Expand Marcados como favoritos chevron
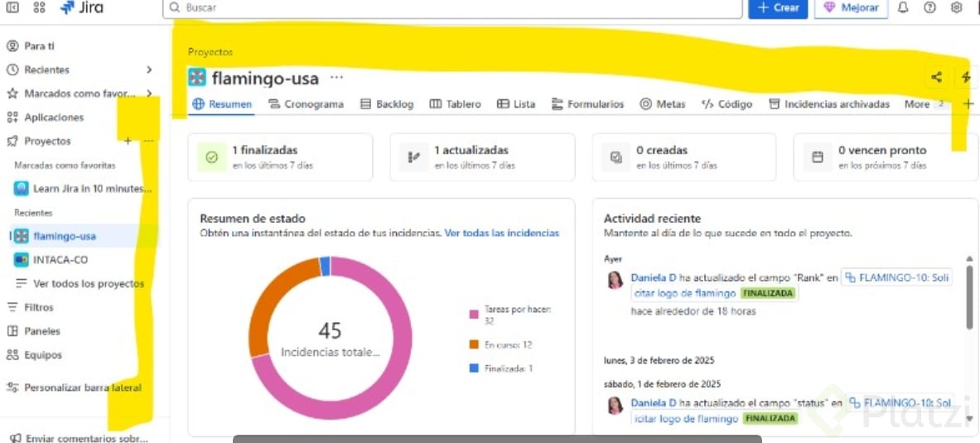This screenshot has height=443, width=980. [x=149, y=94]
